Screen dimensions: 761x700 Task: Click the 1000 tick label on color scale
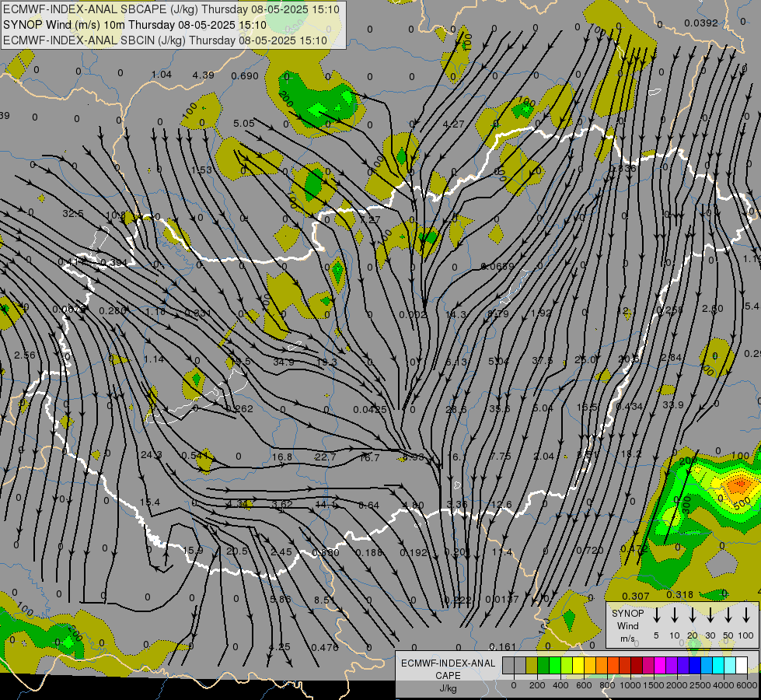(630, 685)
